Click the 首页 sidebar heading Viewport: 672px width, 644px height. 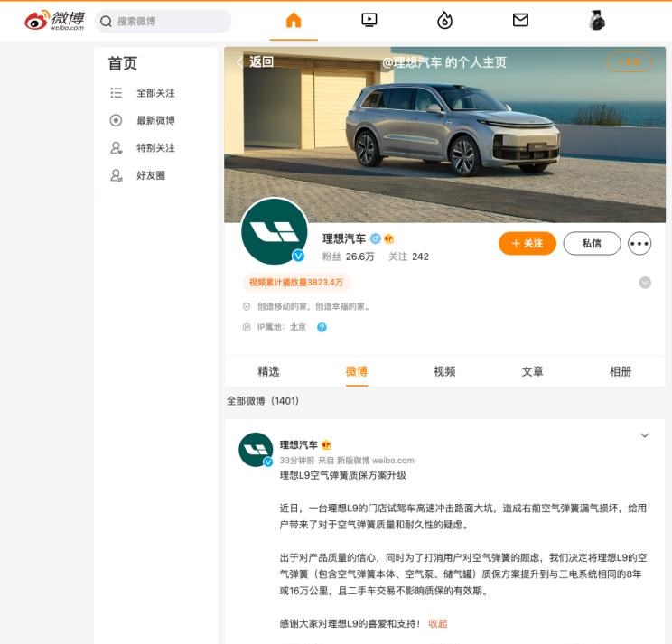tap(123, 63)
